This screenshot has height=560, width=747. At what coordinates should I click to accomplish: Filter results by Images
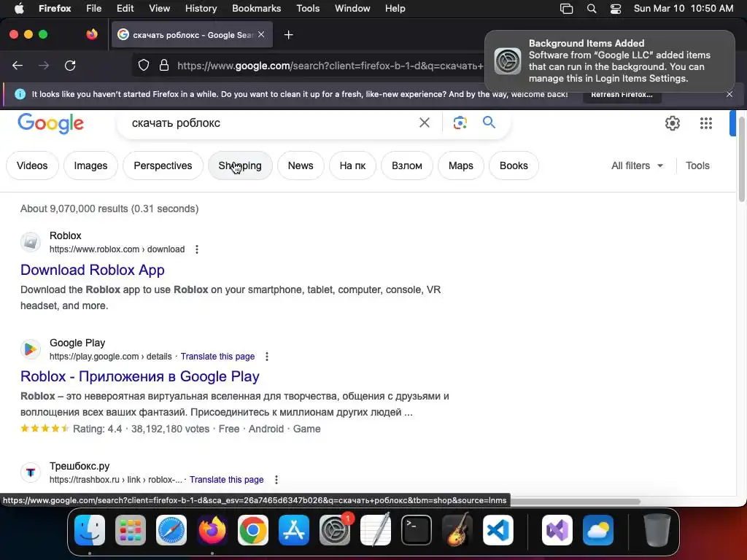pyautogui.click(x=90, y=166)
